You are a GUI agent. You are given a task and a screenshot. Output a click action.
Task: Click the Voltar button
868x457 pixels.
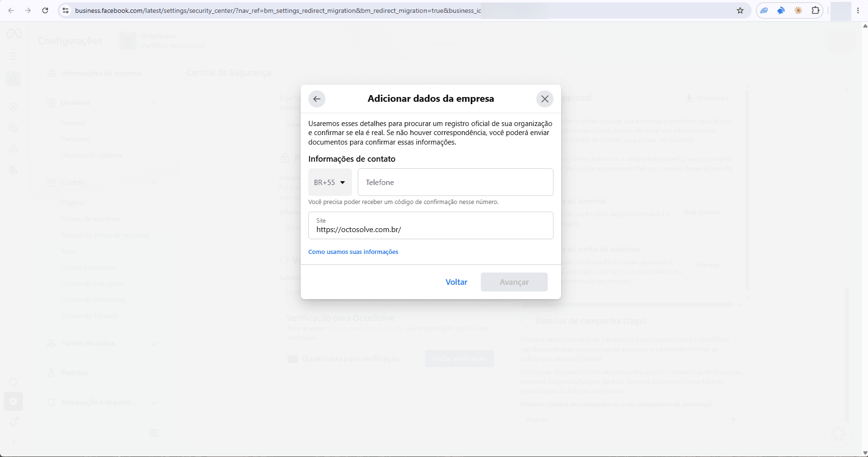click(x=456, y=282)
